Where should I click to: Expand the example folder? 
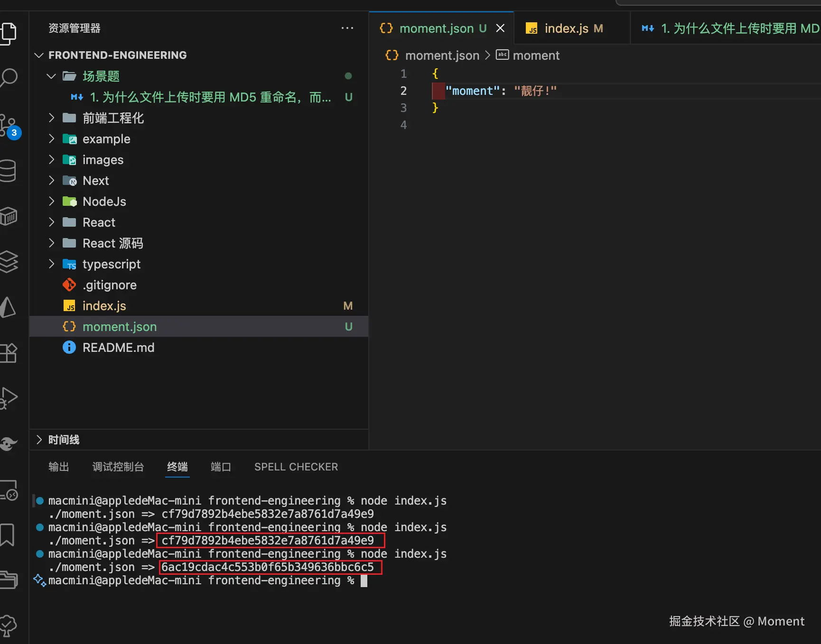point(51,139)
